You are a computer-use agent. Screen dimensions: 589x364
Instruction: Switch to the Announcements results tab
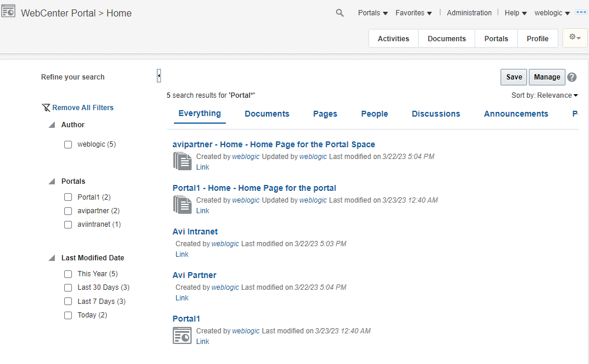point(516,114)
